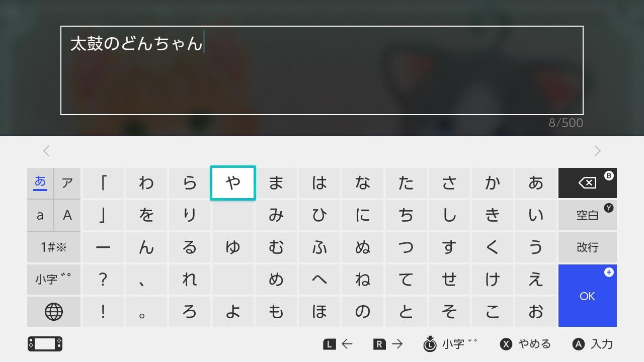The width and height of the screenshot is (644, 362).
Task: Click the text field containing 太鼓のどんちゃん
Action: click(x=322, y=70)
